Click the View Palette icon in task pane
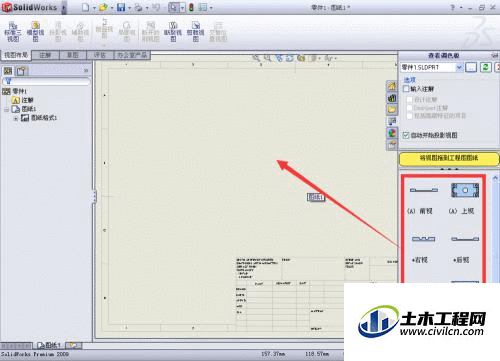Viewport: 500px width, 361px height. (x=392, y=121)
